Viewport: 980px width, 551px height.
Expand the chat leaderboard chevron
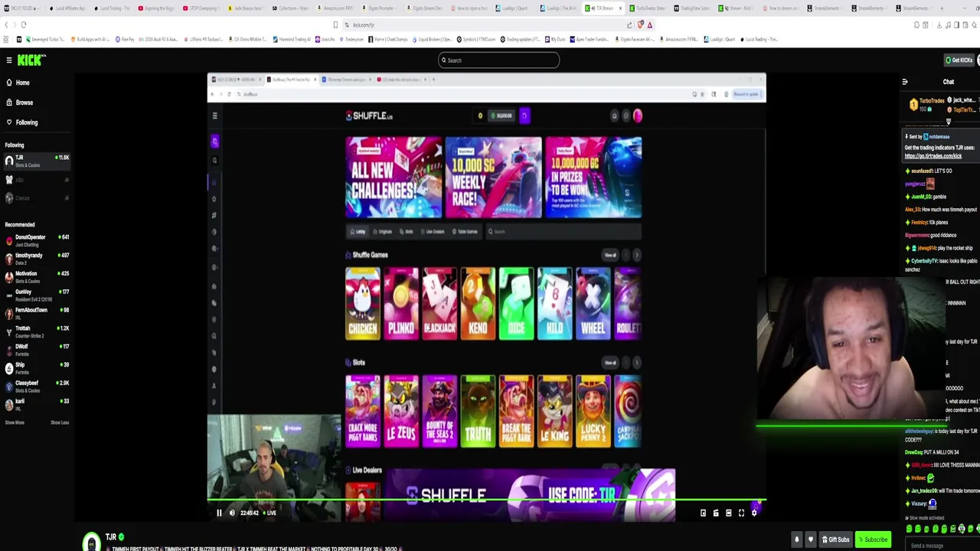coord(948,122)
